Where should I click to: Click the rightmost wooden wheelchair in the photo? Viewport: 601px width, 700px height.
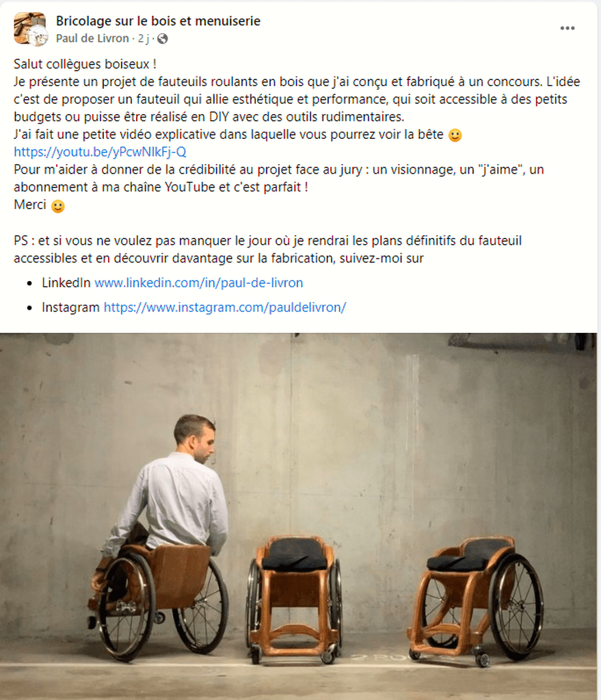(475, 602)
